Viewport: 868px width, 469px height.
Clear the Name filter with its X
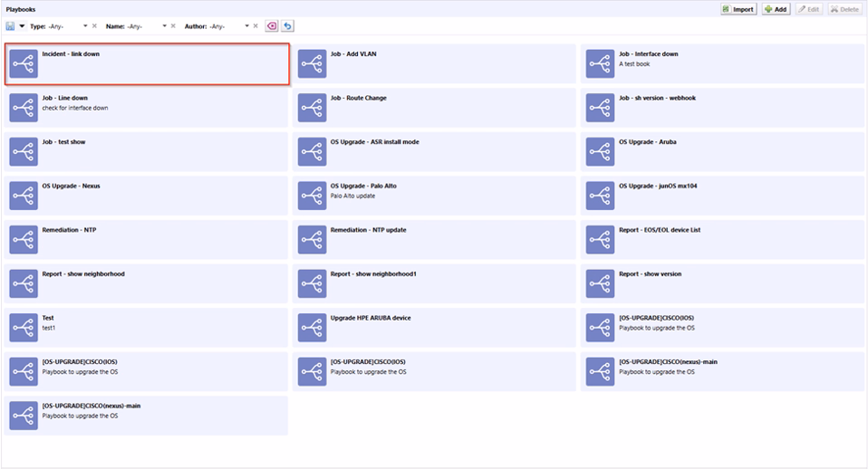[x=173, y=26]
